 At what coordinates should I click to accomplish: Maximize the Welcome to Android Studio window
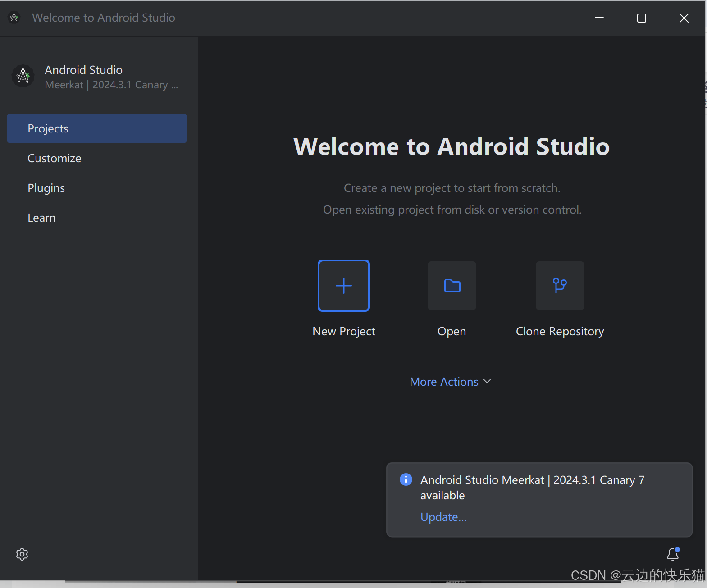point(642,18)
